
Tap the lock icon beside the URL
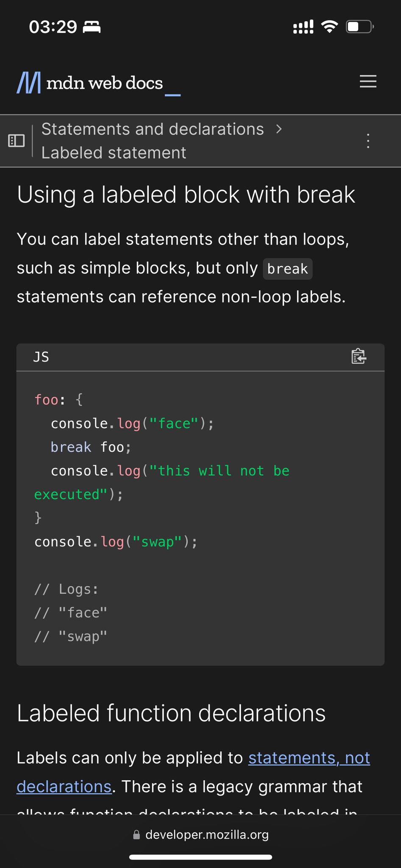136,835
